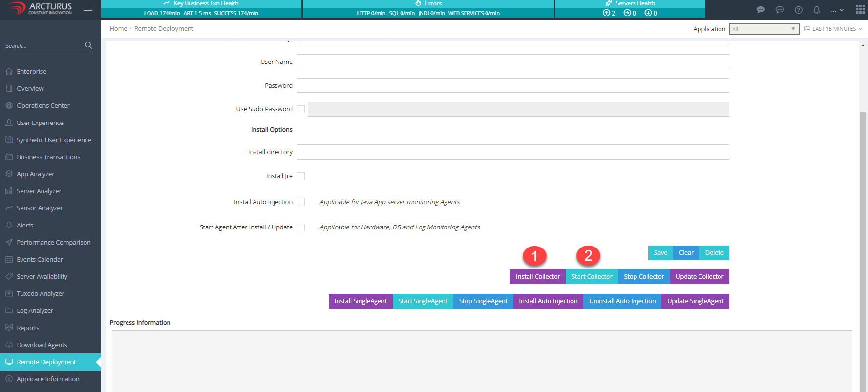Open the apps grid icon
This screenshot has width=868, height=392.
860,9
